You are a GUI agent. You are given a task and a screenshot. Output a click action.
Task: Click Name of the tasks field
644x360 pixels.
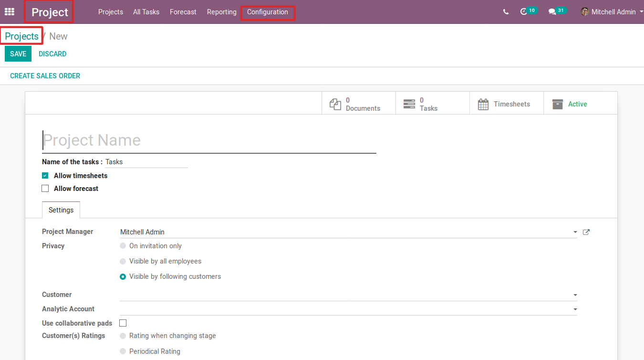click(x=146, y=162)
